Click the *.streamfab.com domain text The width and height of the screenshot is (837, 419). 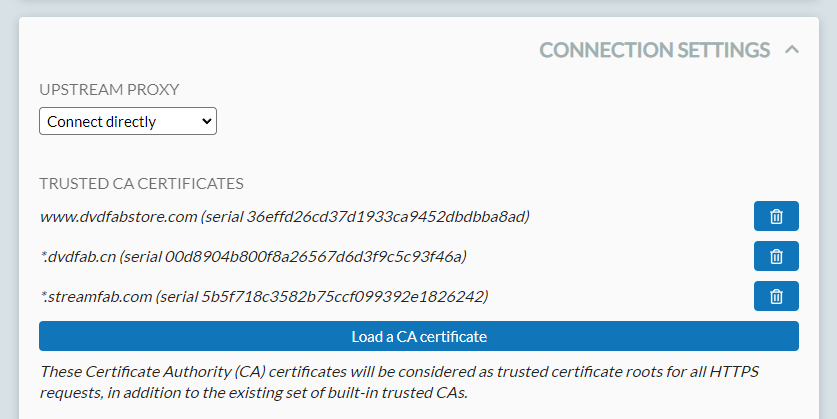click(x=95, y=296)
